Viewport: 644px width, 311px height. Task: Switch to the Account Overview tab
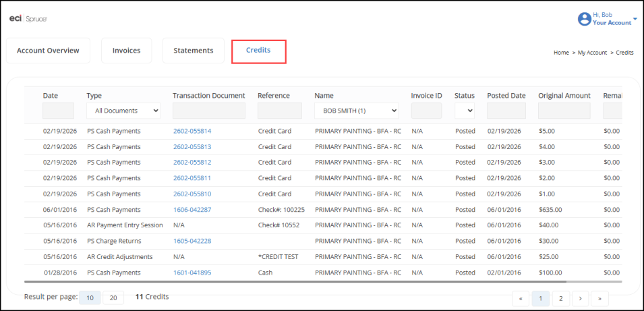pos(48,51)
